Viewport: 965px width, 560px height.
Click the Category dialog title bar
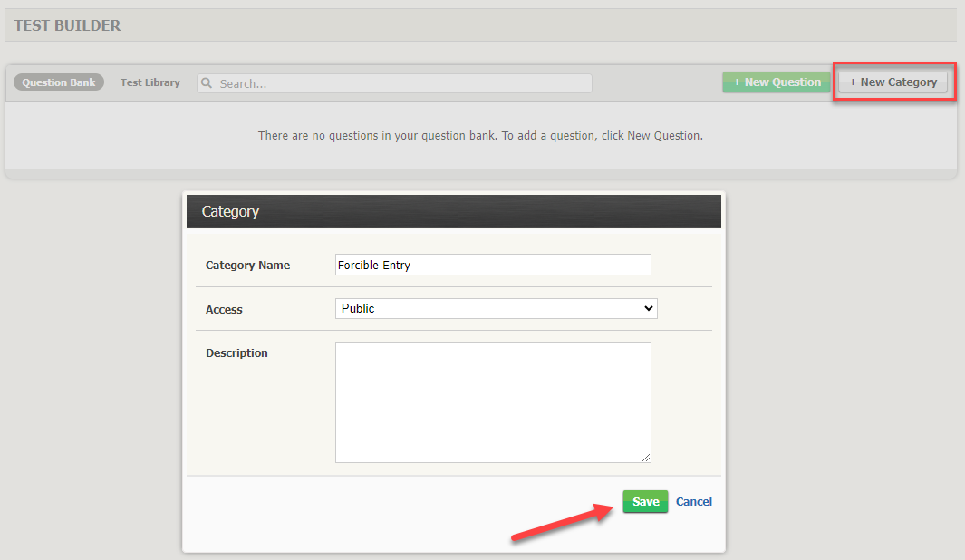[x=453, y=211]
